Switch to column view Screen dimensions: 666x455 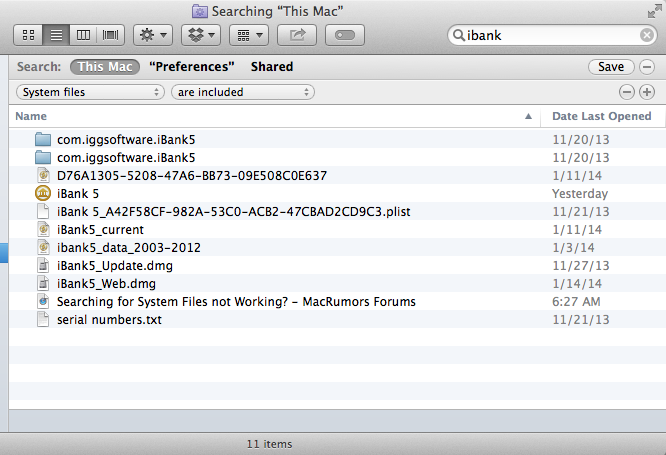pyautogui.click(x=83, y=35)
